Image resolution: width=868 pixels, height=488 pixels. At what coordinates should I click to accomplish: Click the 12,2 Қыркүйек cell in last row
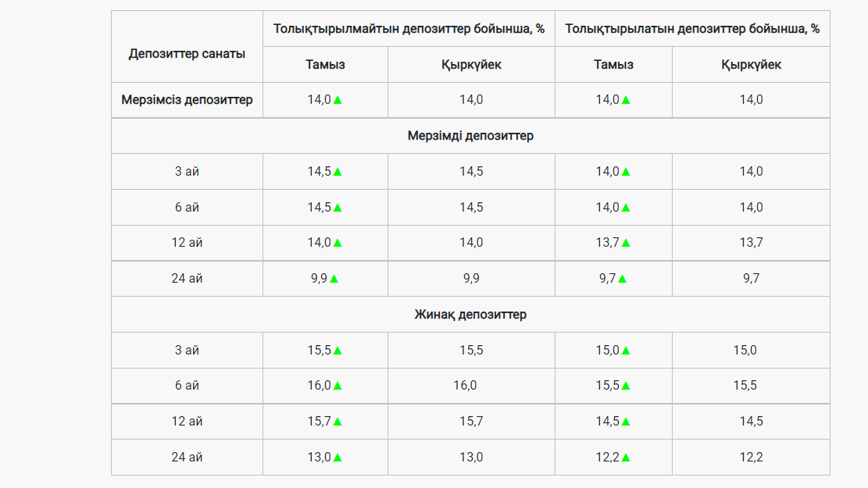pyautogui.click(x=751, y=457)
